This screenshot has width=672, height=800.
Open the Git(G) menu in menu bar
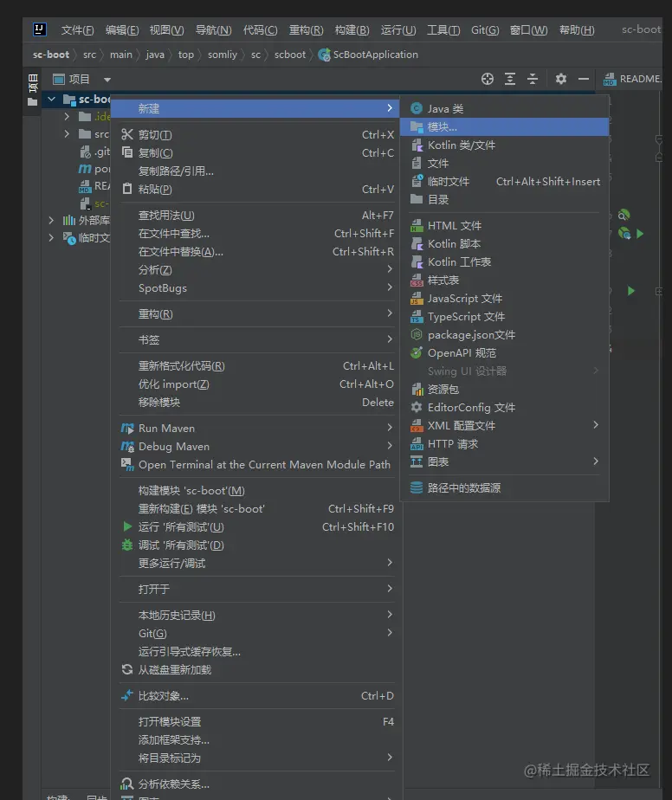pos(485,30)
